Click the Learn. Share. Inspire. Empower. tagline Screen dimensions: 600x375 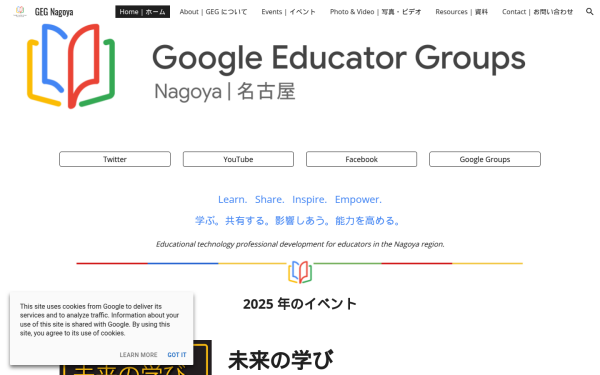click(x=300, y=199)
